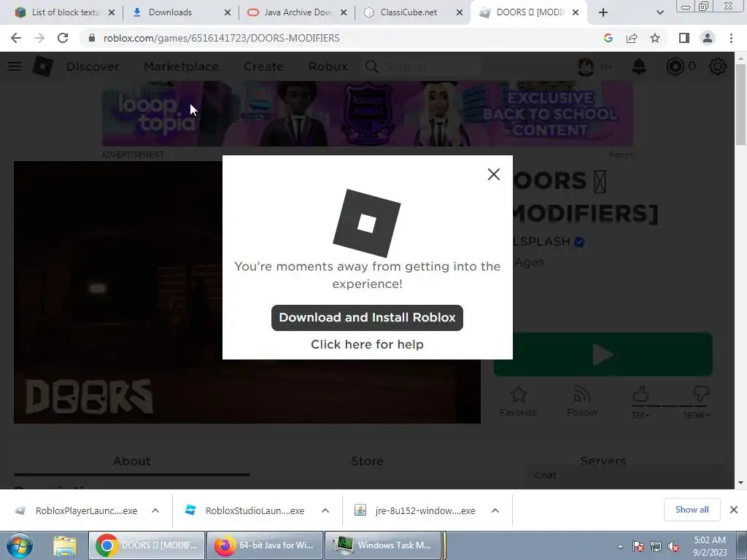This screenshot has width=747, height=560.
Task: Report the advertisement
Action: click(x=620, y=155)
